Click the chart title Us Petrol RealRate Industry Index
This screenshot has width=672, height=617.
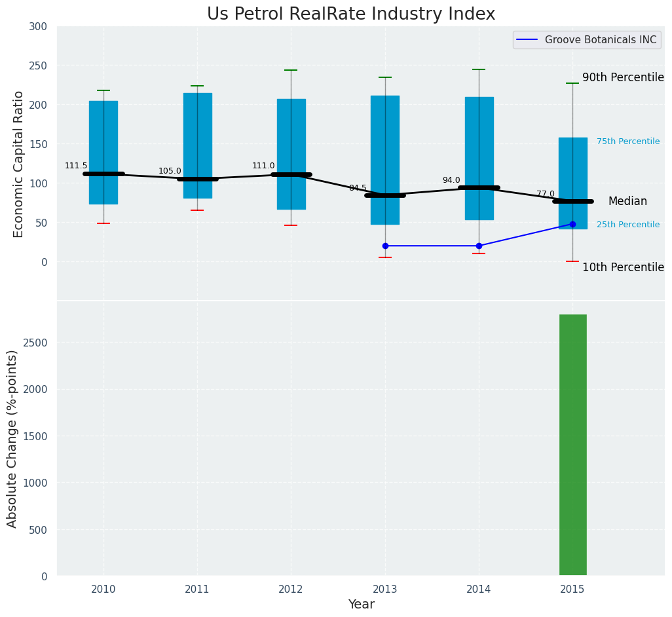(x=351, y=14)
